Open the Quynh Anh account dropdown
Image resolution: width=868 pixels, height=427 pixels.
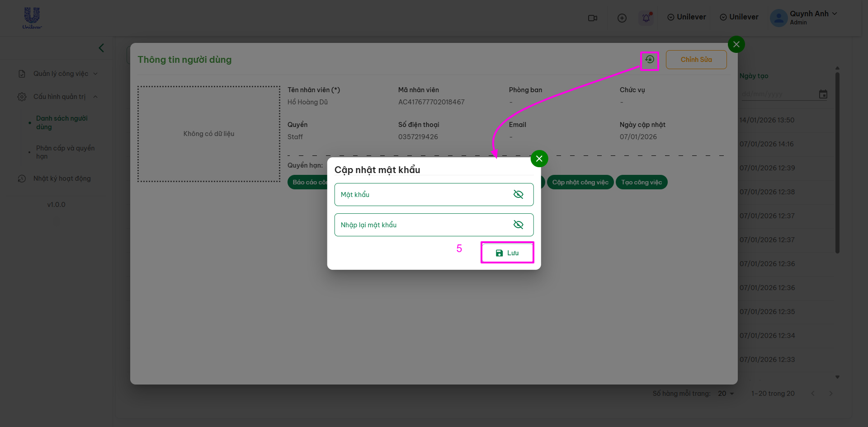pos(808,17)
